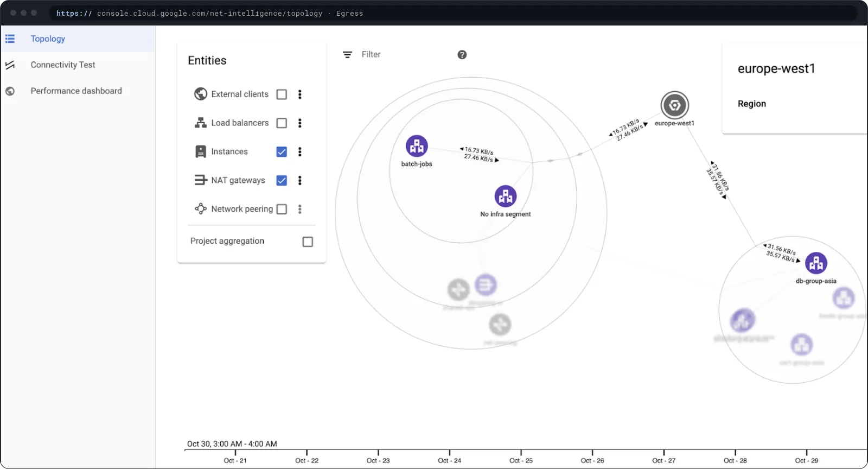Click the Connectivity Test icon
Image resolution: width=868 pixels, height=469 pixels.
(x=10, y=65)
